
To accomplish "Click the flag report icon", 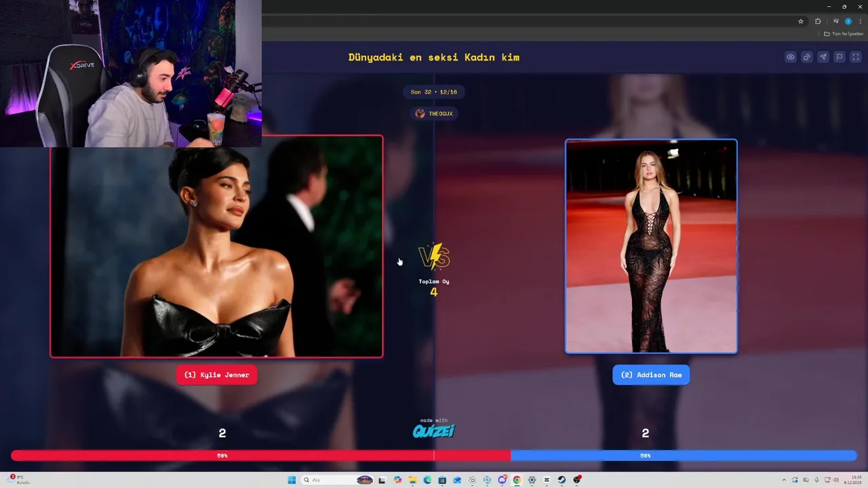I will point(840,57).
